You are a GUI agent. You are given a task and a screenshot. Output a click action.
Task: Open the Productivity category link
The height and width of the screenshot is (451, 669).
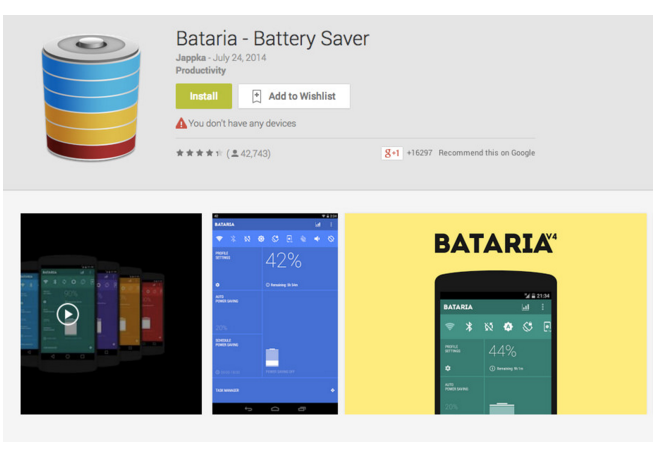[201, 70]
